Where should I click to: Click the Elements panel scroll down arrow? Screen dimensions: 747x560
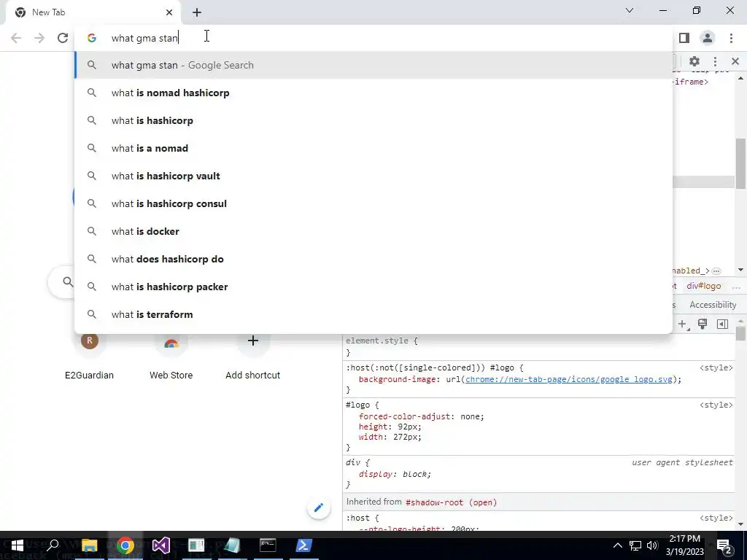(740, 270)
